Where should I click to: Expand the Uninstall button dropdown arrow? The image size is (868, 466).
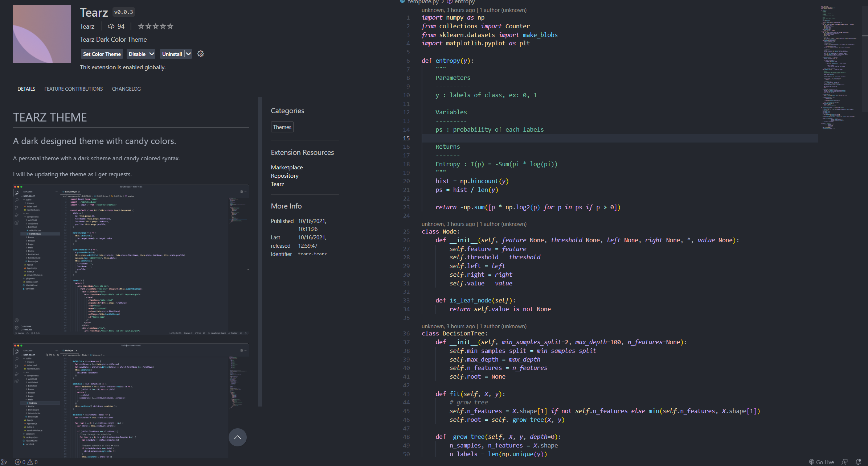click(188, 54)
